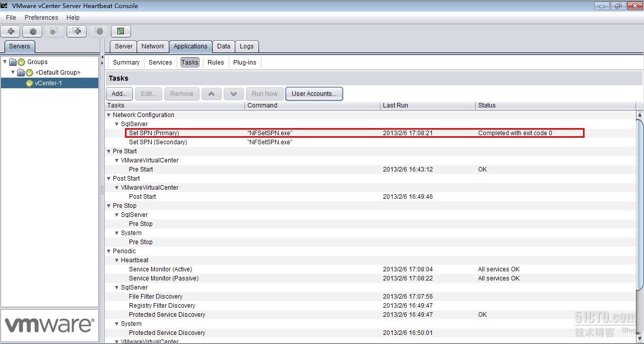Click the Remove Server circle-slash toolbar icon
644x344 pixels.
pyautogui.click(x=33, y=31)
